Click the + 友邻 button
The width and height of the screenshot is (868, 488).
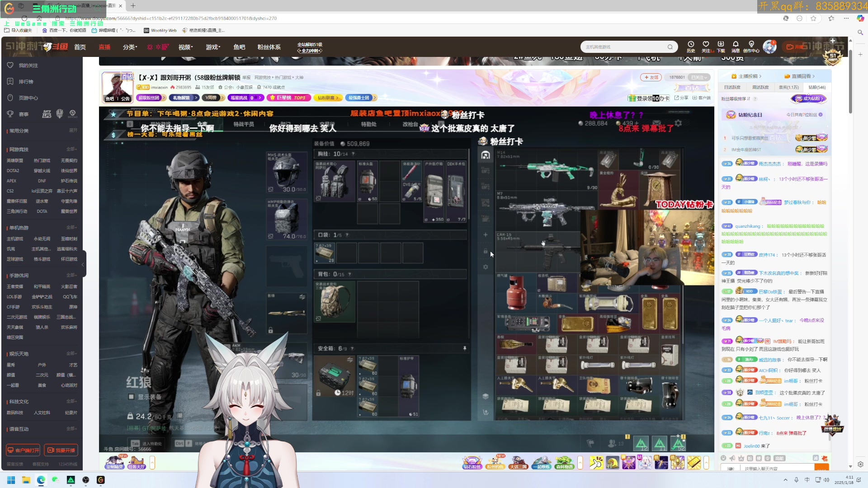pyautogui.click(x=651, y=77)
